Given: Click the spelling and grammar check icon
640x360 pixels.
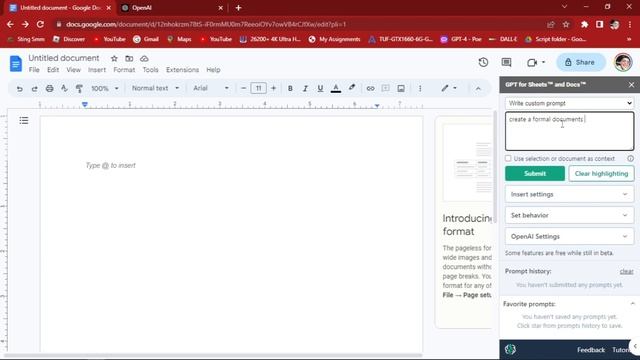Looking at the screenshot, I should (x=64, y=88).
